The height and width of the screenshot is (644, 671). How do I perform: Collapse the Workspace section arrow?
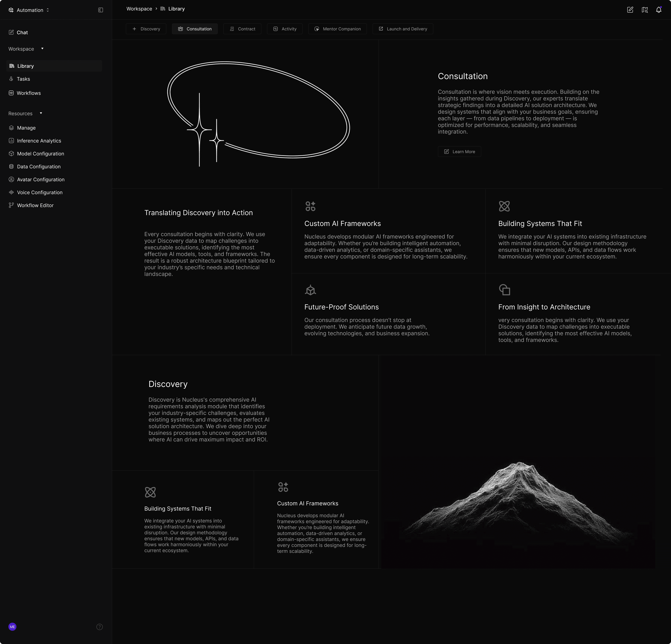(42, 49)
